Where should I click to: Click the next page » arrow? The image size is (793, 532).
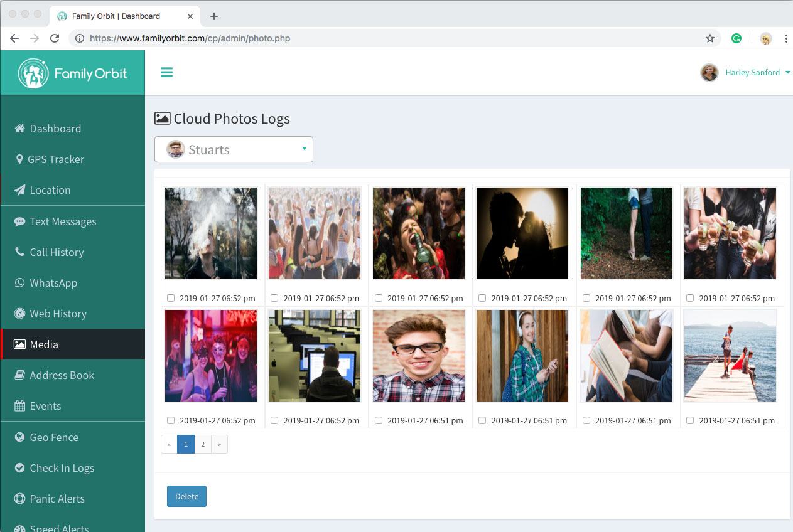219,444
